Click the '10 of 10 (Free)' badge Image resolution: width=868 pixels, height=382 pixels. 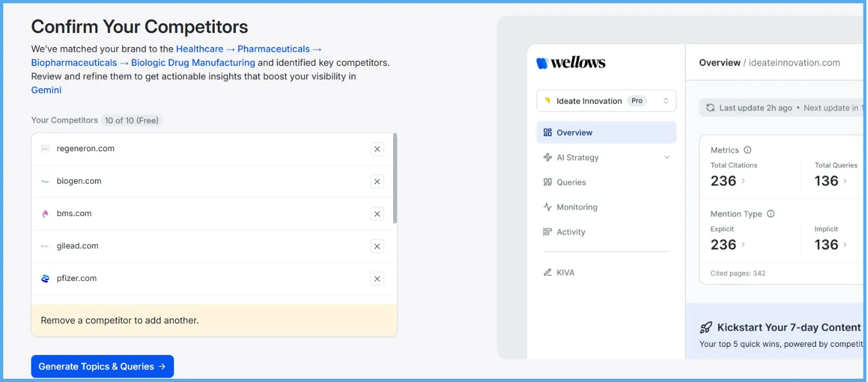[x=131, y=120]
